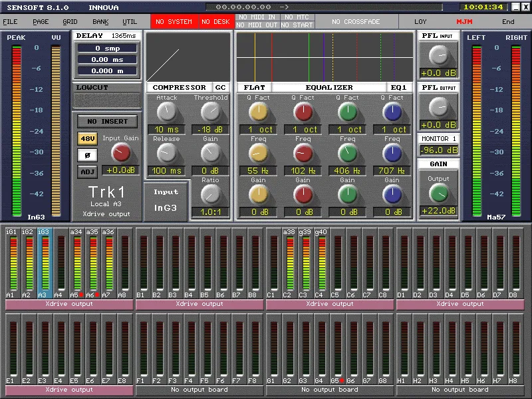Click the green Q Fact knob
Viewport: 532px width, 399px height.
(348, 112)
